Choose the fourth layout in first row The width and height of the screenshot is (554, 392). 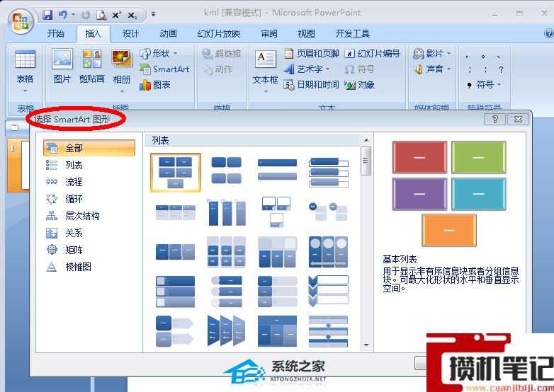click(x=328, y=172)
